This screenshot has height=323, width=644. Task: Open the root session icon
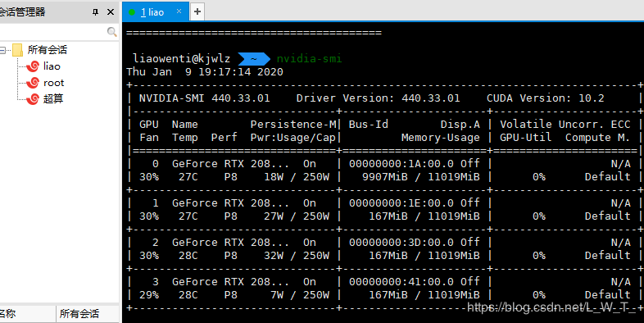(x=33, y=83)
